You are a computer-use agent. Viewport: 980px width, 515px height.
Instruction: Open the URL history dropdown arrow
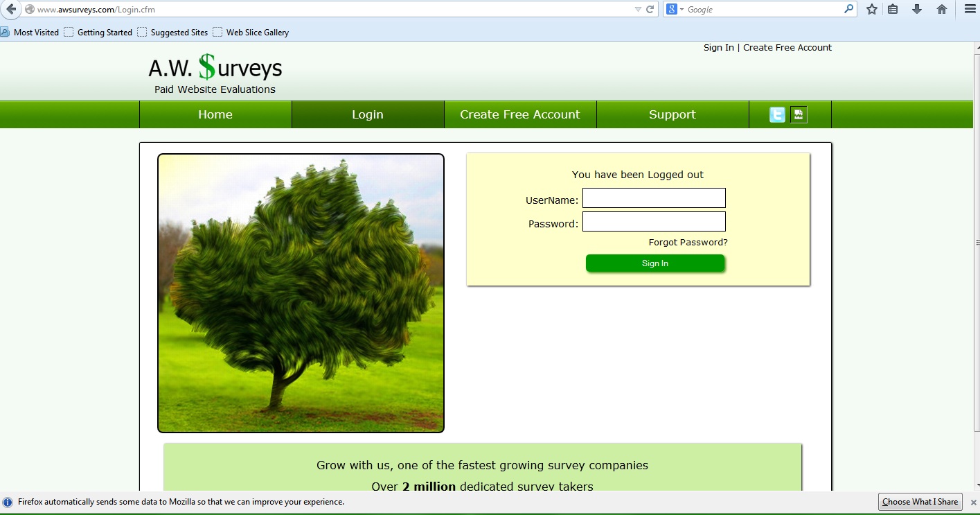coord(638,10)
